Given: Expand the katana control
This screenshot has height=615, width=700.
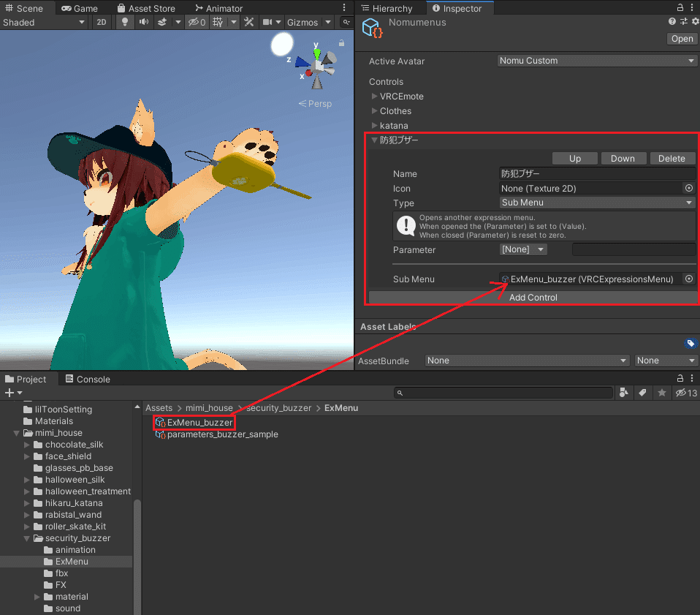Looking at the screenshot, I should point(375,126).
